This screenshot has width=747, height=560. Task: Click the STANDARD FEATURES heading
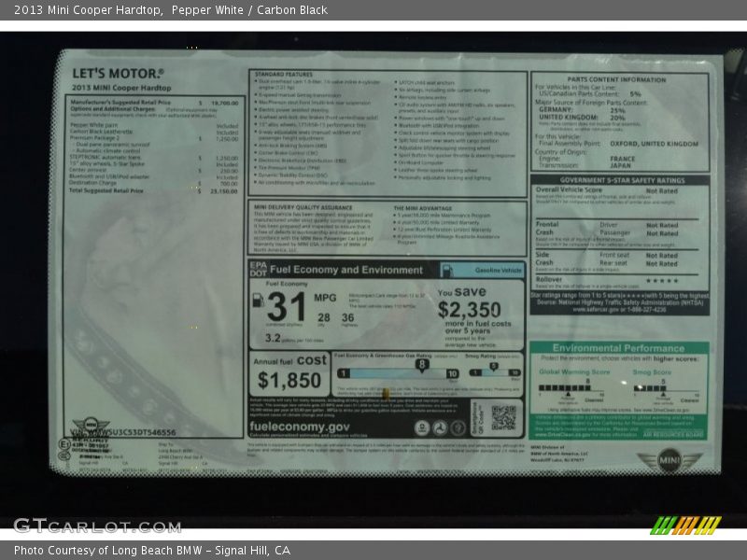[284, 75]
